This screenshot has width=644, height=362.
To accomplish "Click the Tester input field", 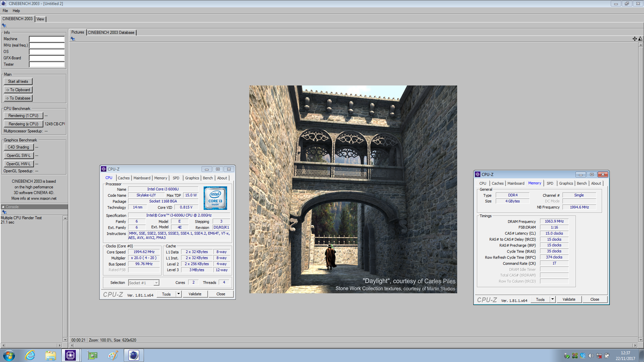I will click(x=47, y=64).
